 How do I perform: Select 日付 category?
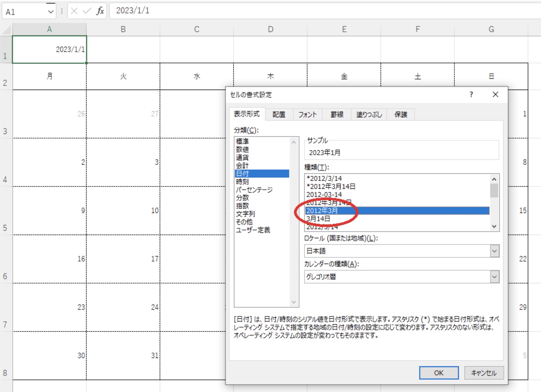(262, 174)
